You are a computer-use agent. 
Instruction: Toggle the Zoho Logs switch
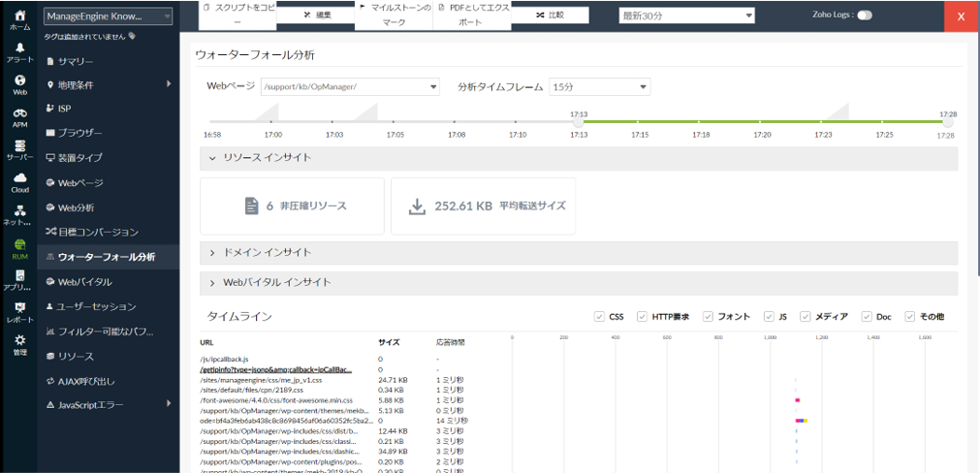pos(865,16)
